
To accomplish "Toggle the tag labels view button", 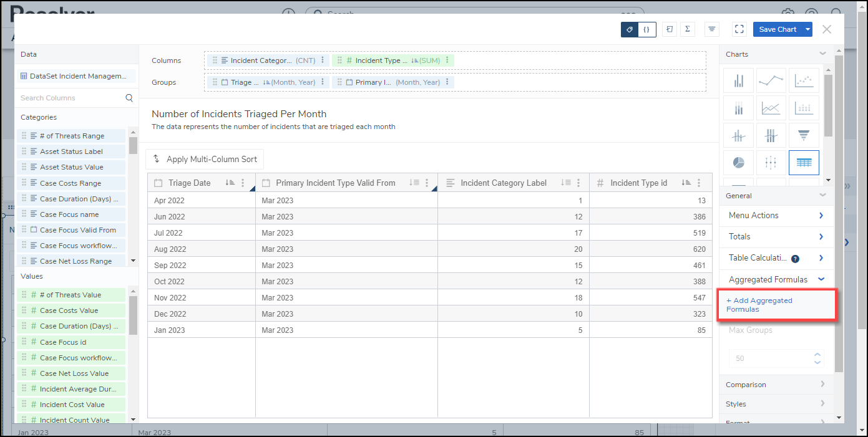I will (x=630, y=29).
